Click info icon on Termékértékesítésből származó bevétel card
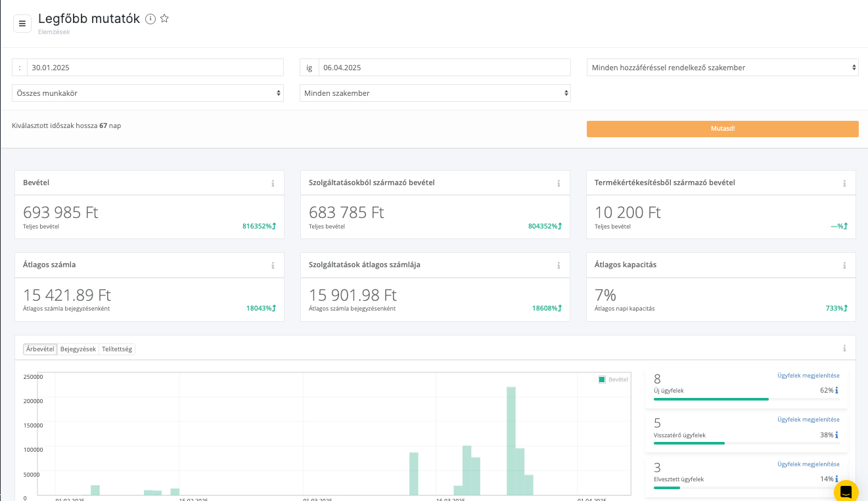 pyautogui.click(x=844, y=183)
